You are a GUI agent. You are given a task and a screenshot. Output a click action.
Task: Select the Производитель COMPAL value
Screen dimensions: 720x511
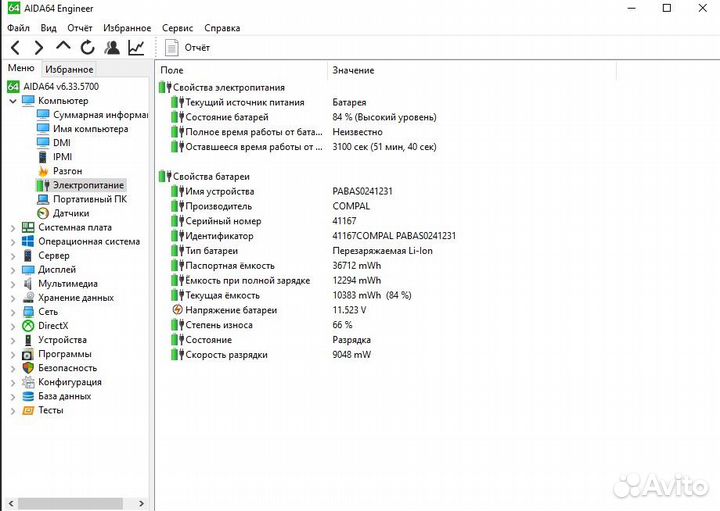tap(351, 206)
